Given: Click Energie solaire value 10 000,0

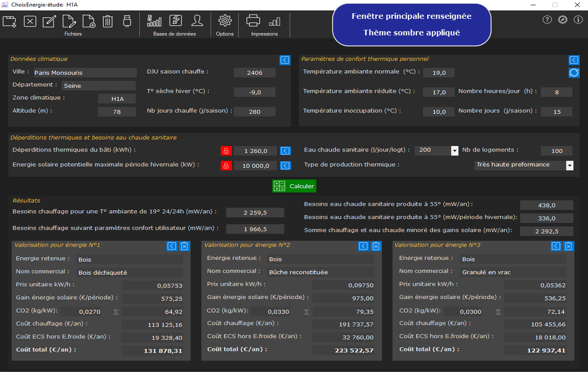Looking at the screenshot, I should coord(255,166).
